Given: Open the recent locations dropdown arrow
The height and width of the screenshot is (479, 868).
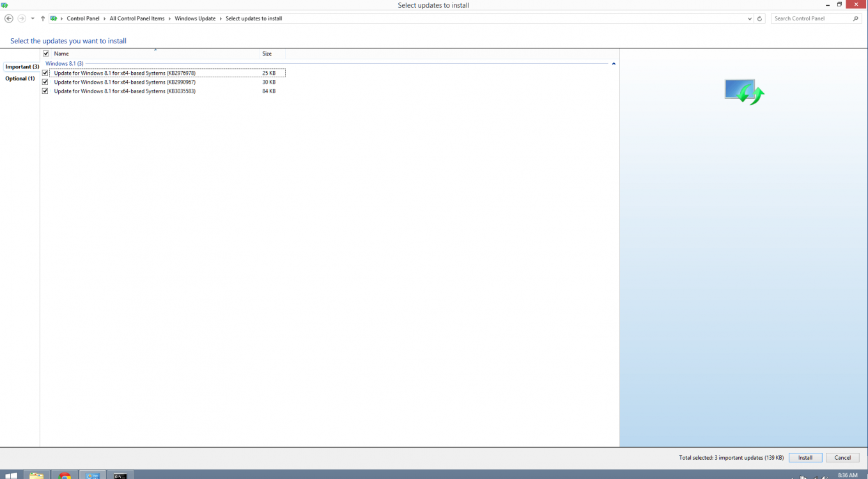Looking at the screenshot, I should tap(33, 19).
